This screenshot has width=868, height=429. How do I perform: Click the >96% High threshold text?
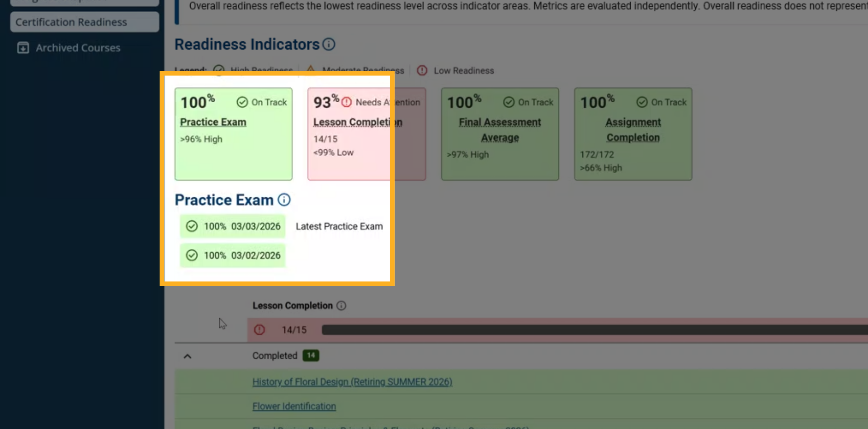[201, 139]
